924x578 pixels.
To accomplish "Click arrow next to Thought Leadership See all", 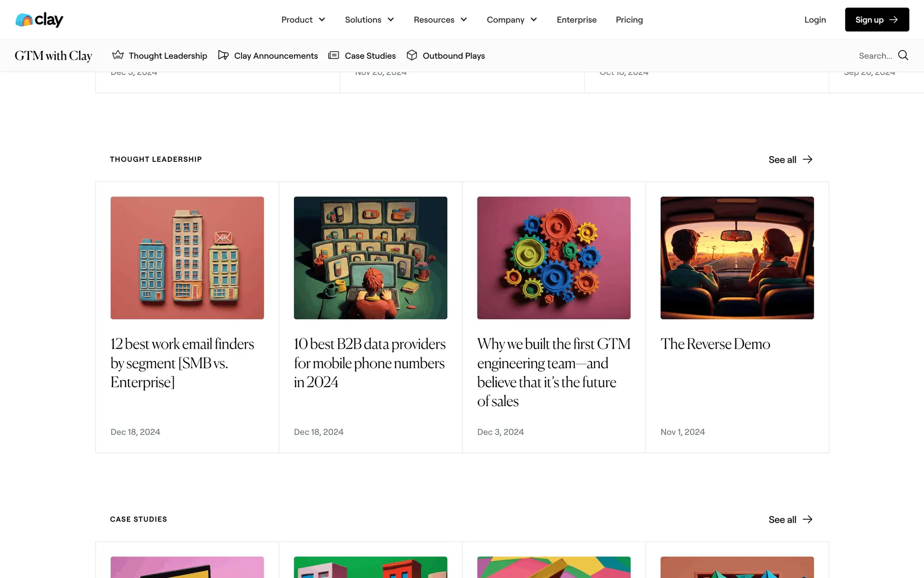I will point(808,159).
